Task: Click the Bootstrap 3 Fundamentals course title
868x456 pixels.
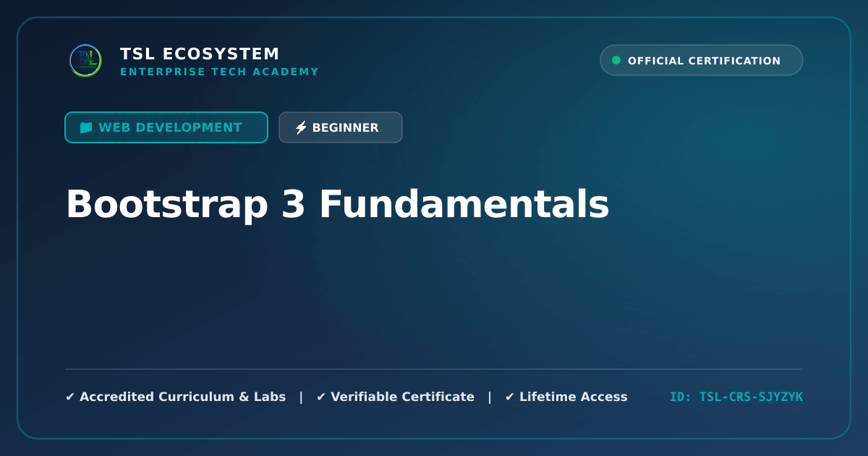Action: coord(337,205)
